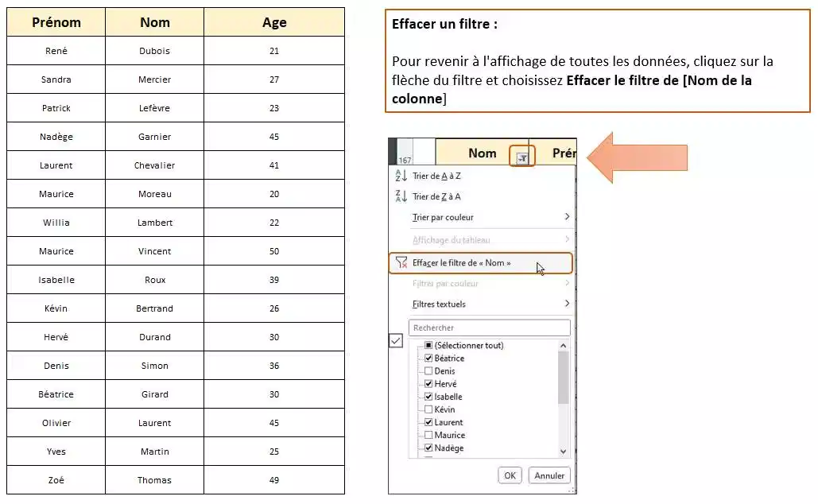This screenshot has width=818, height=504.
Task: Click the Rechercher search field
Action: [x=490, y=328]
